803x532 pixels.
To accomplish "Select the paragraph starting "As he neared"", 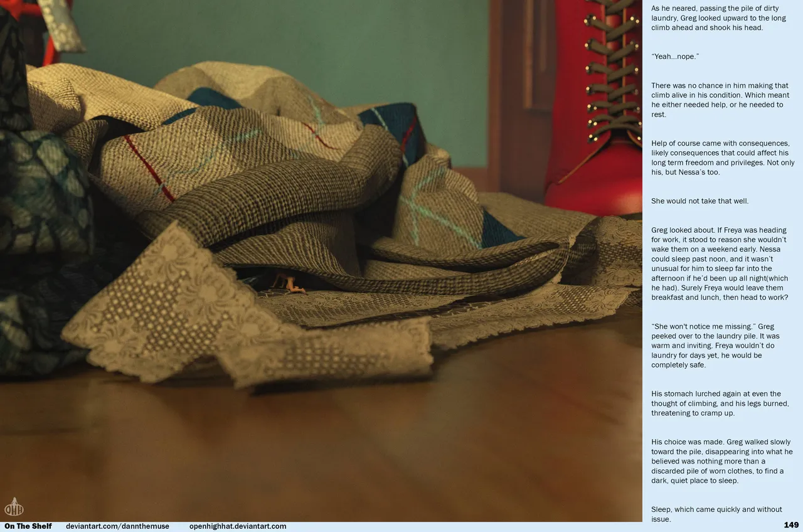I will [x=718, y=18].
